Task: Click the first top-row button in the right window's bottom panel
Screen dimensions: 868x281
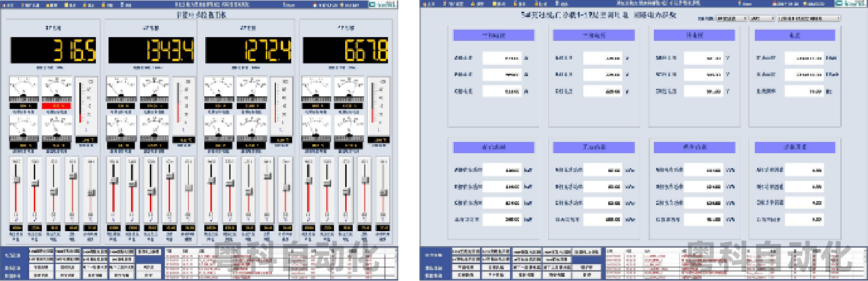Action: (x=465, y=251)
